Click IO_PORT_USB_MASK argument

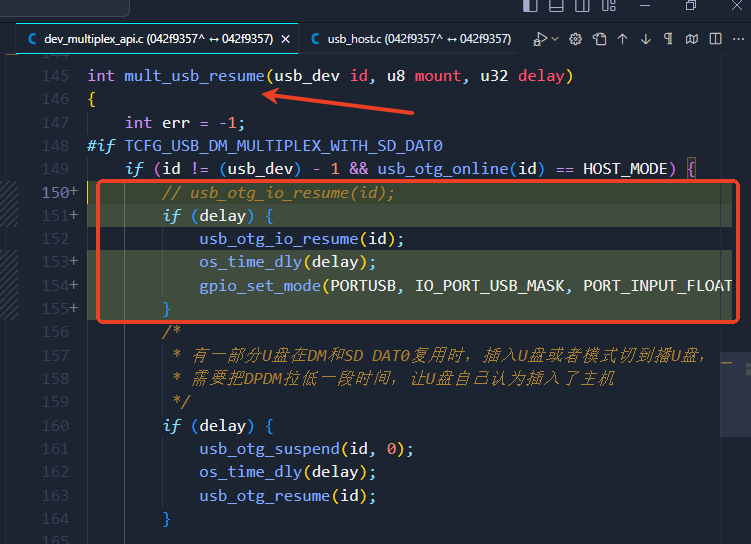[x=489, y=286]
